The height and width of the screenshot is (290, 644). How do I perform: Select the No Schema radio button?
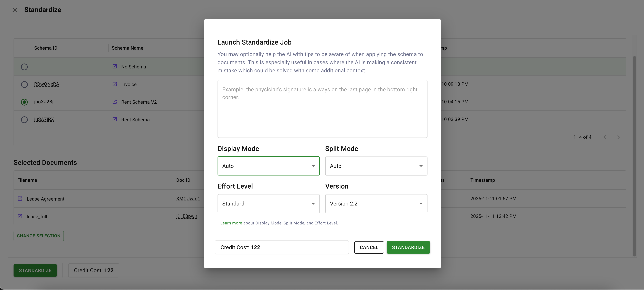click(24, 67)
